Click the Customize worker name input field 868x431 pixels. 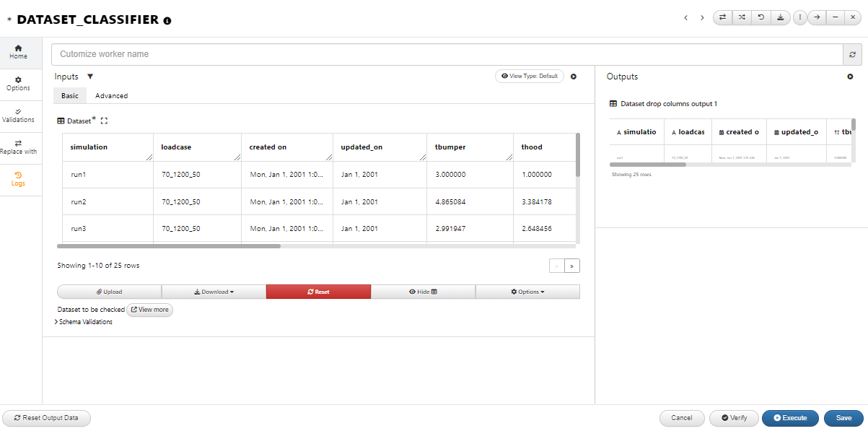point(447,54)
